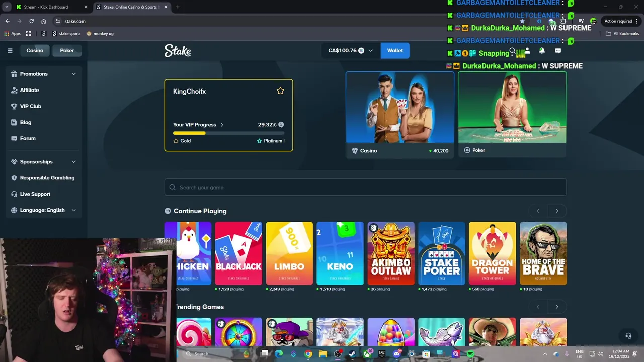
Task: Launch the Home of the Brave tile
Action: tap(543, 253)
